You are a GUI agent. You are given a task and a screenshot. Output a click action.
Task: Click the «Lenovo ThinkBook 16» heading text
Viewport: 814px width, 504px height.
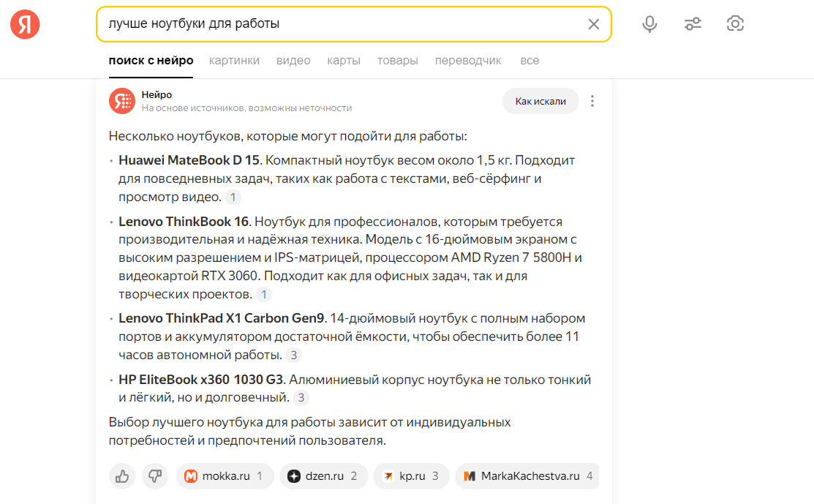tap(184, 222)
